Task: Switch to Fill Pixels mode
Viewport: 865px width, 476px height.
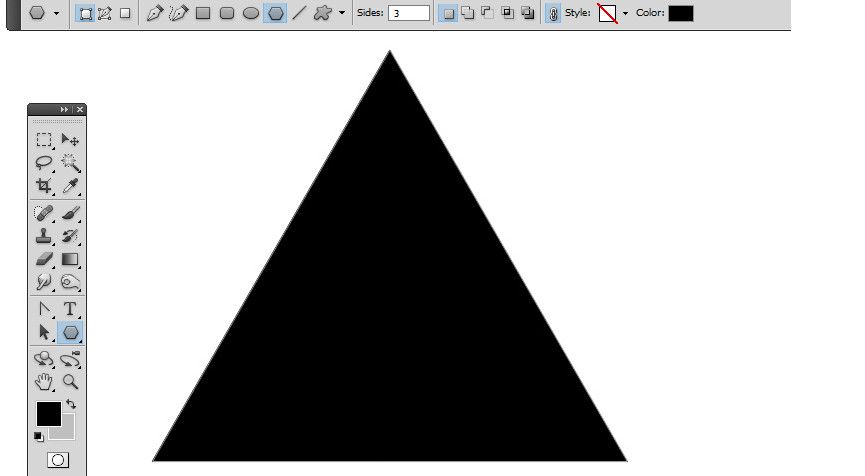Action: tap(125, 14)
